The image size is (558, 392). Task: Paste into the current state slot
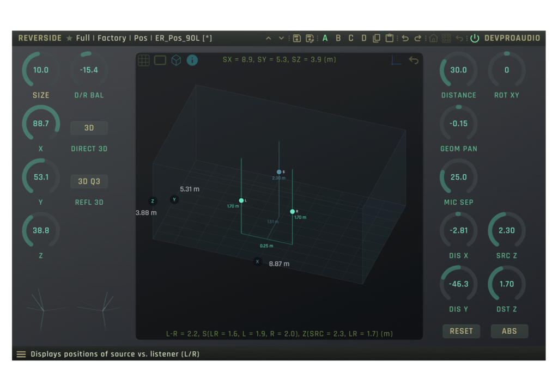click(x=389, y=38)
